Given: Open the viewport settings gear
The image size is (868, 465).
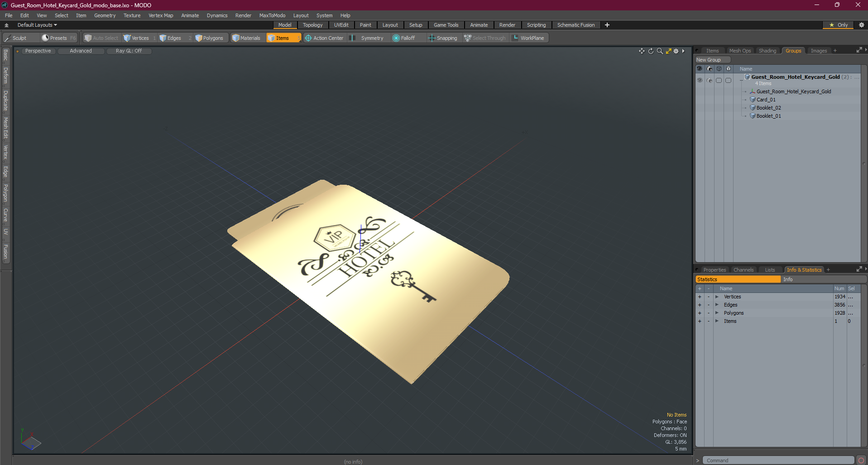Looking at the screenshot, I should [x=676, y=51].
